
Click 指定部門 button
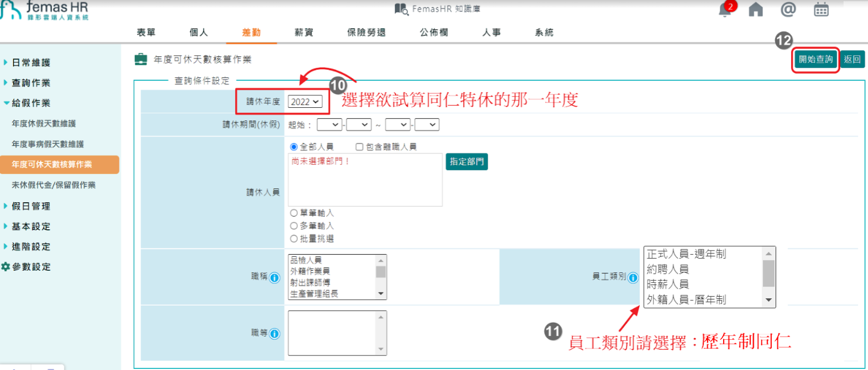[x=467, y=162]
